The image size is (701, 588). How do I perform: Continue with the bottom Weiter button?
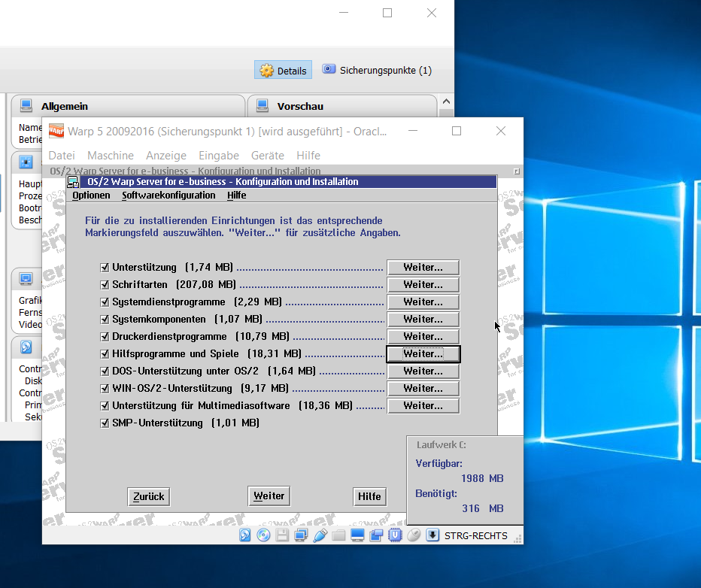pyautogui.click(x=269, y=496)
